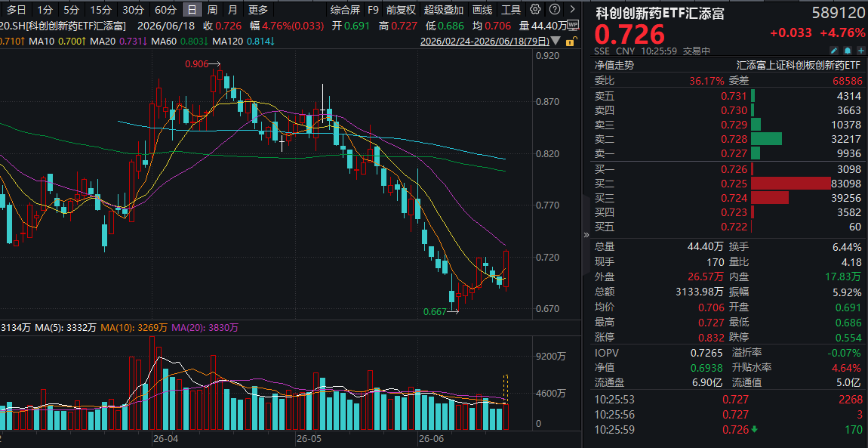Select 30分 timeframe
Image resolution: width=868 pixels, height=448 pixels.
[x=133, y=9]
